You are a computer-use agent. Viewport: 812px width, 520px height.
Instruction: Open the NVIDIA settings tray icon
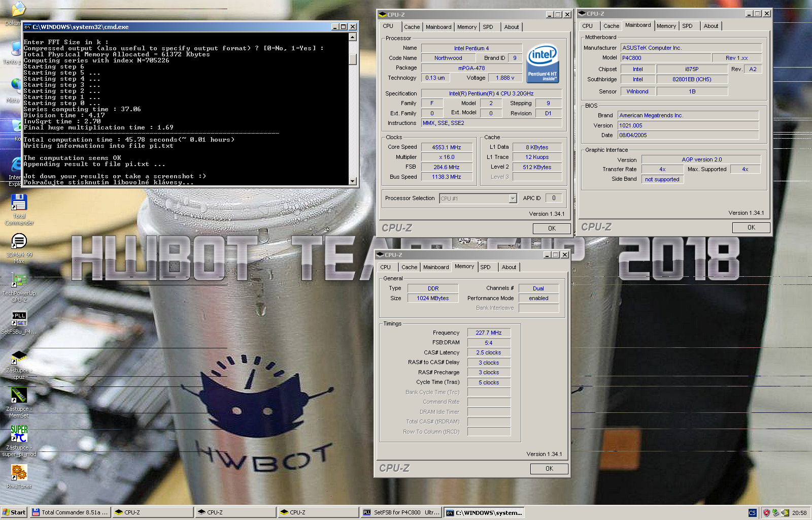point(785,513)
